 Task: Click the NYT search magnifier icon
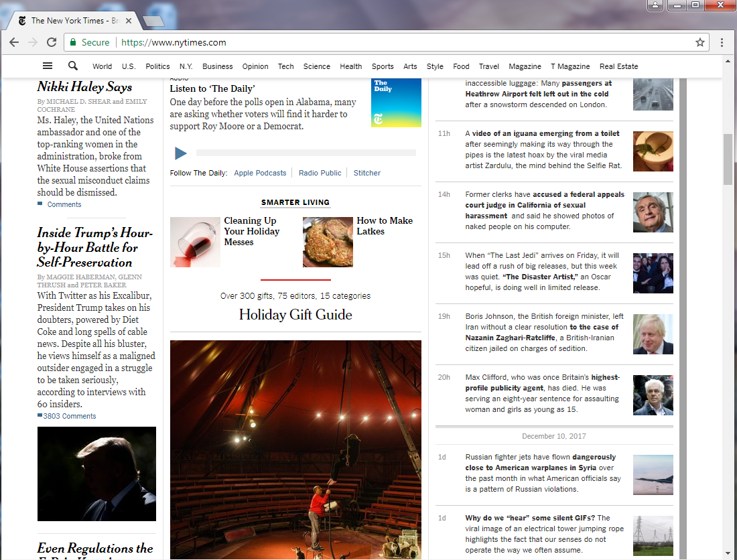[72, 66]
